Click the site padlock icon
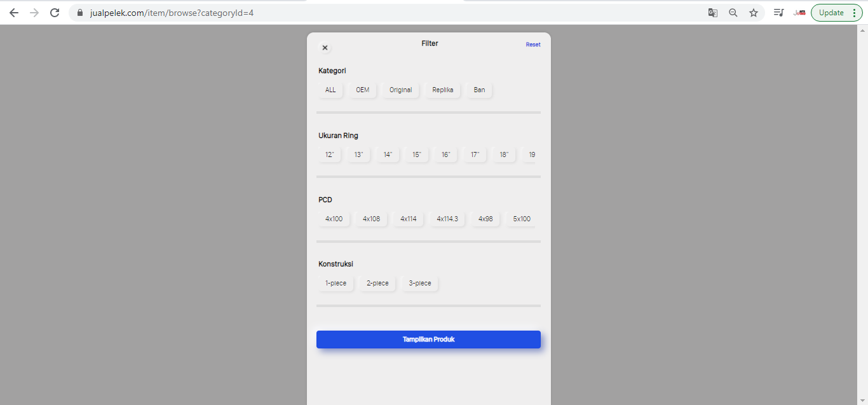The image size is (868, 405). click(80, 13)
